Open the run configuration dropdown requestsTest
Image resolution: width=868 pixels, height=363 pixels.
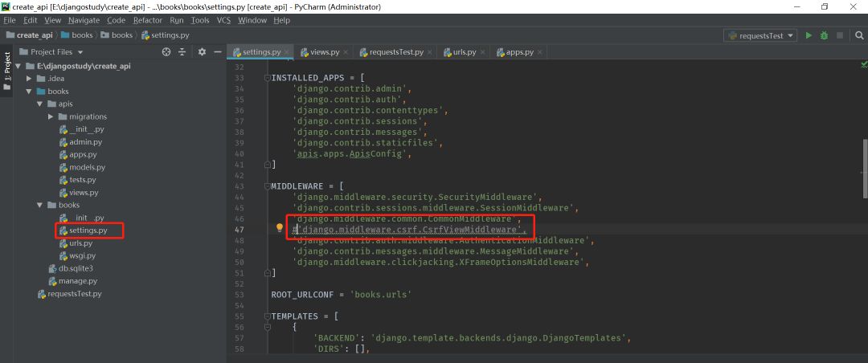coord(760,35)
